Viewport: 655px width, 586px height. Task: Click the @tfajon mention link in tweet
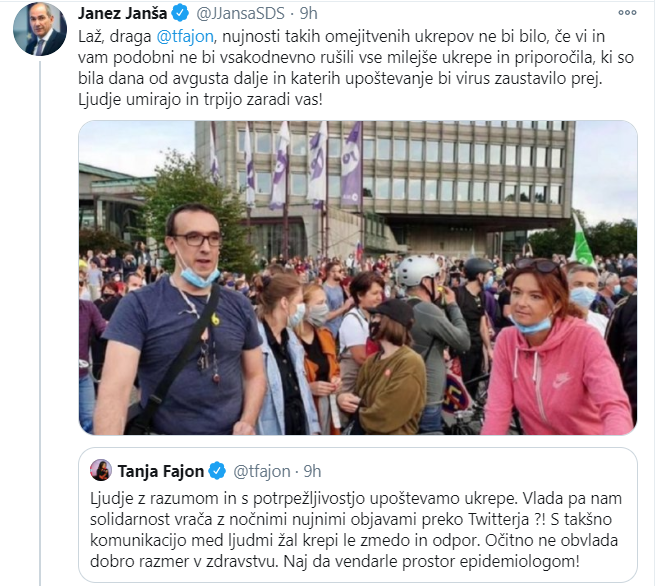pos(185,37)
